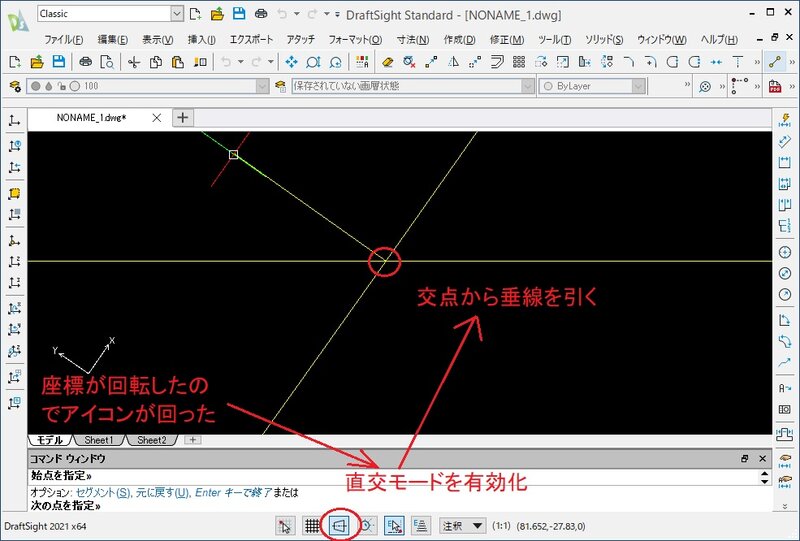Open the 注釈 annotation dropdown
This screenshot has height=541, width=800.
pyautogui.click(x=462, y=525)
